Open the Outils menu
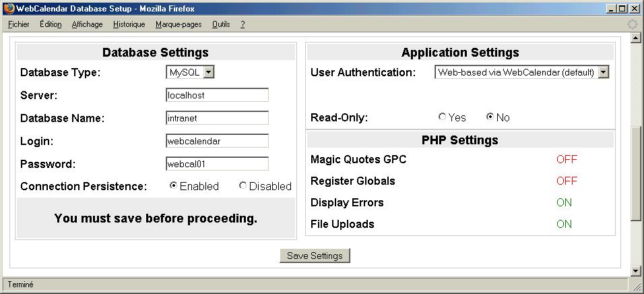 pyautogui.click(x=221, y=24)
